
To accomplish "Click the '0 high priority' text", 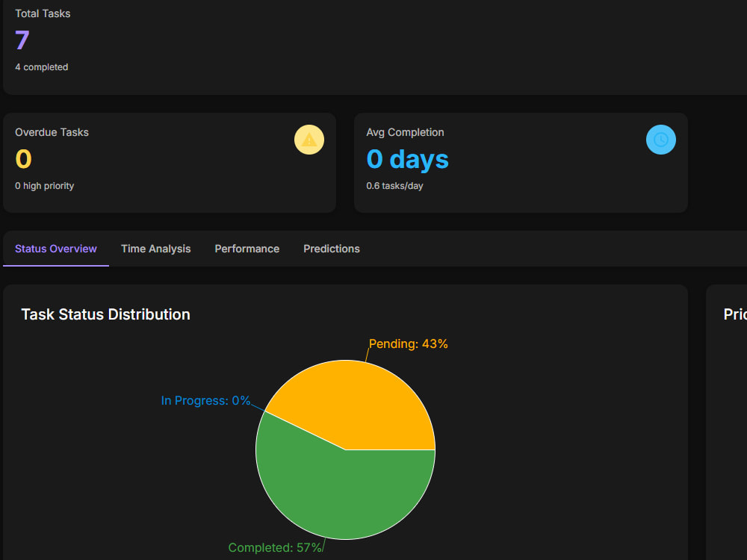I will (x=44, y=186).
